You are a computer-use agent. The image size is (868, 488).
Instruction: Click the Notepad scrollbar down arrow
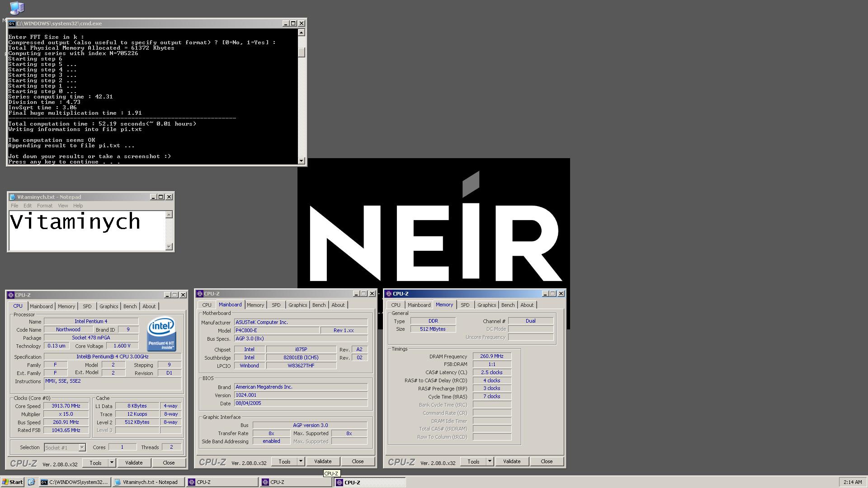coord(169,247)
